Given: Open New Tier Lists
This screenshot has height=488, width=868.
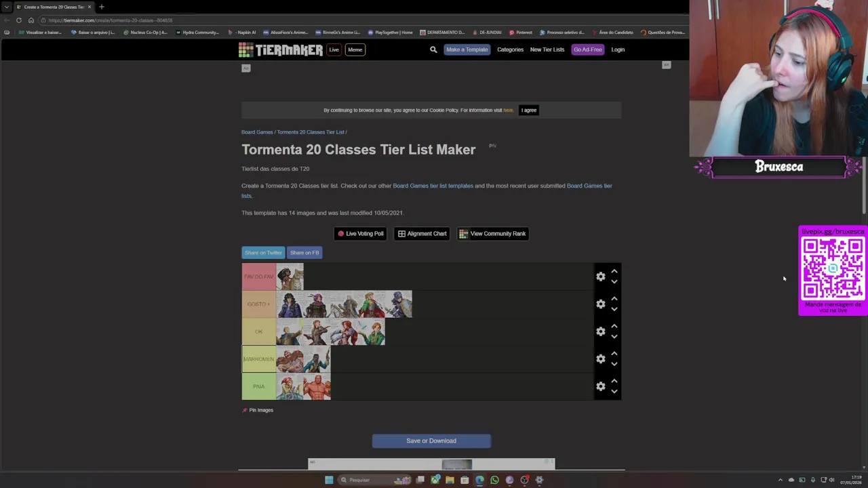Looking at the screenshot, I should point(547,49).
